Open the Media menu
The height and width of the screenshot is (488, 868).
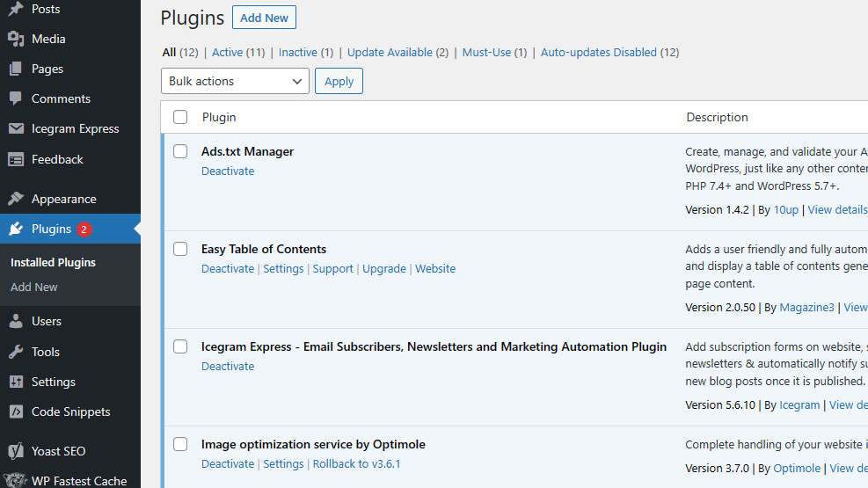click(x=48, y=39)
